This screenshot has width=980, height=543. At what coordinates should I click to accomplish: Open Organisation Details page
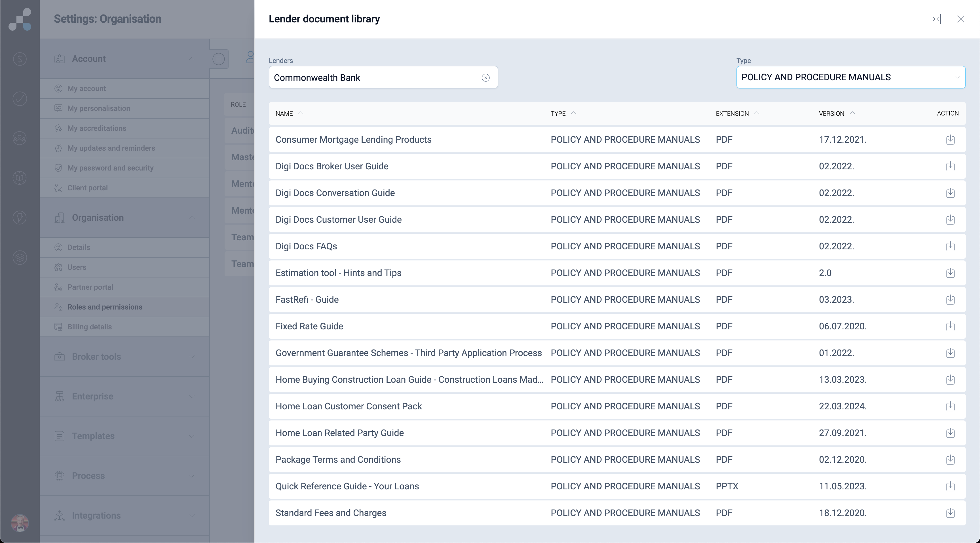click(x=124, y=247)
